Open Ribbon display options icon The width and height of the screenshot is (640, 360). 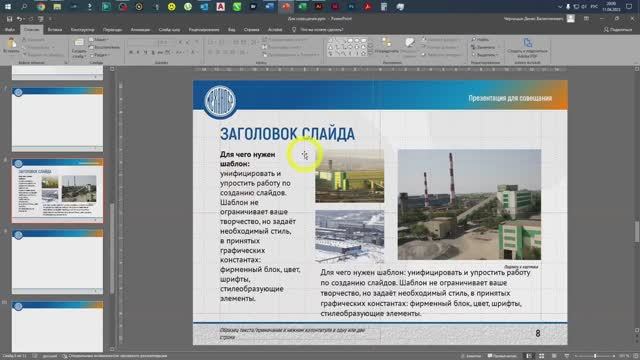pos(586,19)
